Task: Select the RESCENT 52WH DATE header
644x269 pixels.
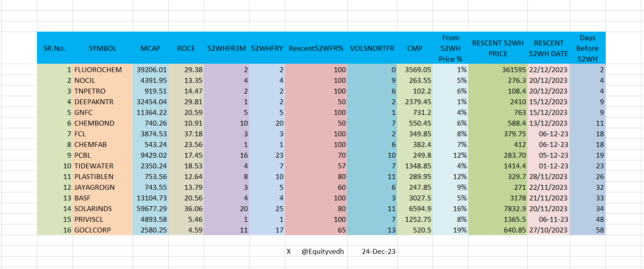Action: [x=549, y=48]
